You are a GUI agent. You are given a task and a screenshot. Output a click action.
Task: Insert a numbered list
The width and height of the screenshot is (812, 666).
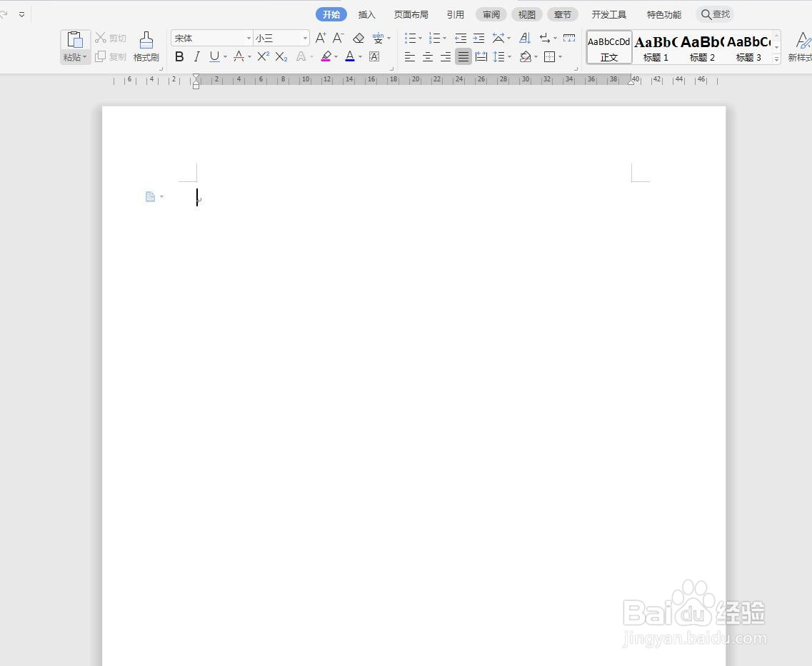click(x=434, y=38)
